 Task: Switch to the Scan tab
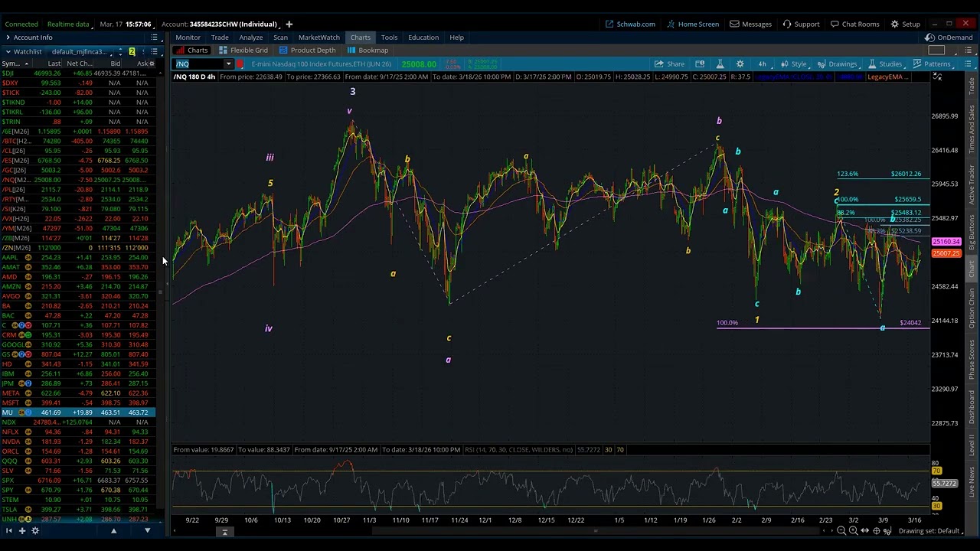(x=280, y=37)
